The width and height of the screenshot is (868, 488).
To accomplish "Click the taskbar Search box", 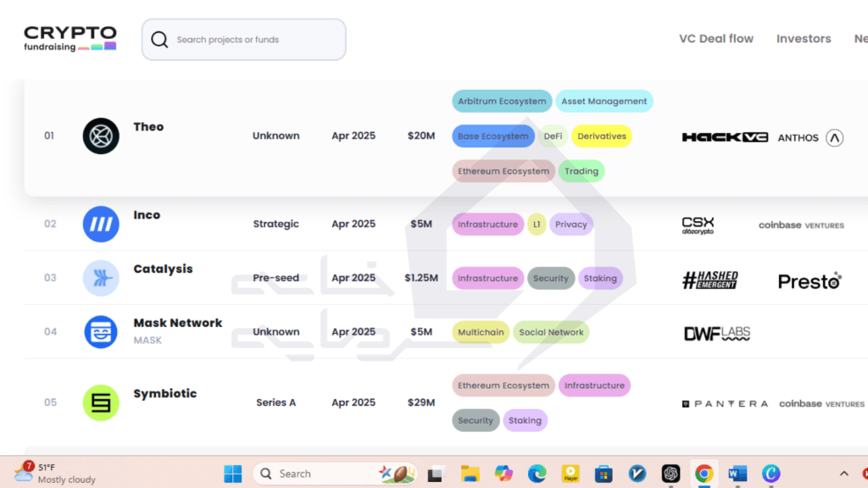I will [x=334, y=474].
